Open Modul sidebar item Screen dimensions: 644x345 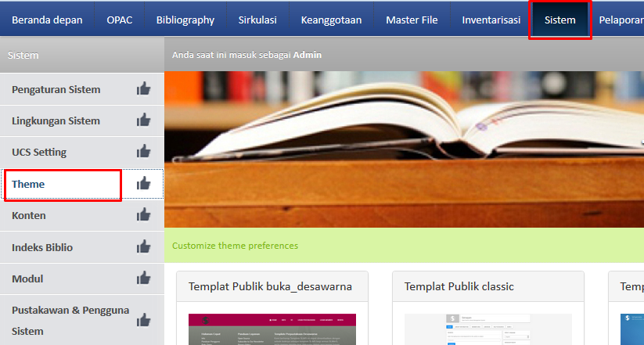pos(81,279)
